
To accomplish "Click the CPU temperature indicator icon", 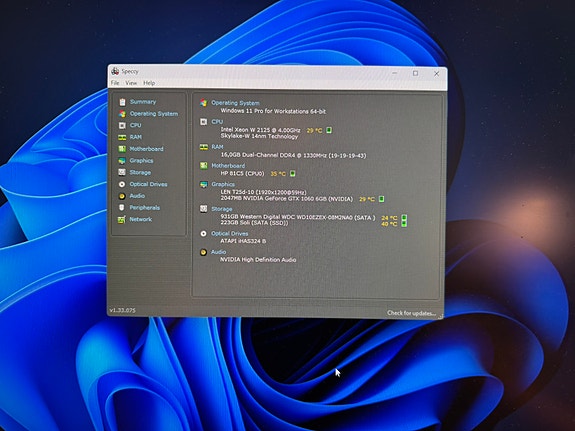I will 329,130.
